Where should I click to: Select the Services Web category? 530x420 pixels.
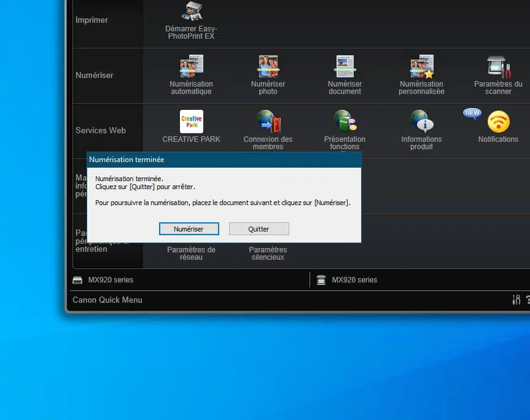tap(101, 130)
